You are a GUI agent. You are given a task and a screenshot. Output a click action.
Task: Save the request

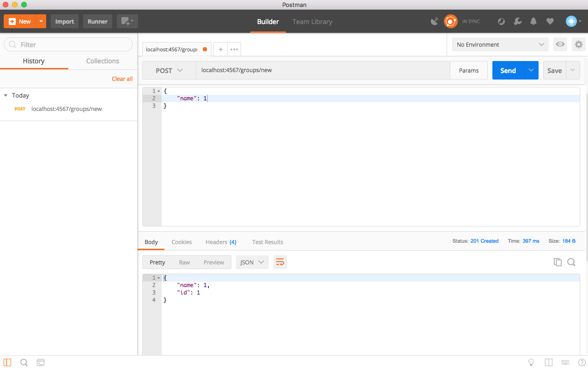click(x=554, y=70)
